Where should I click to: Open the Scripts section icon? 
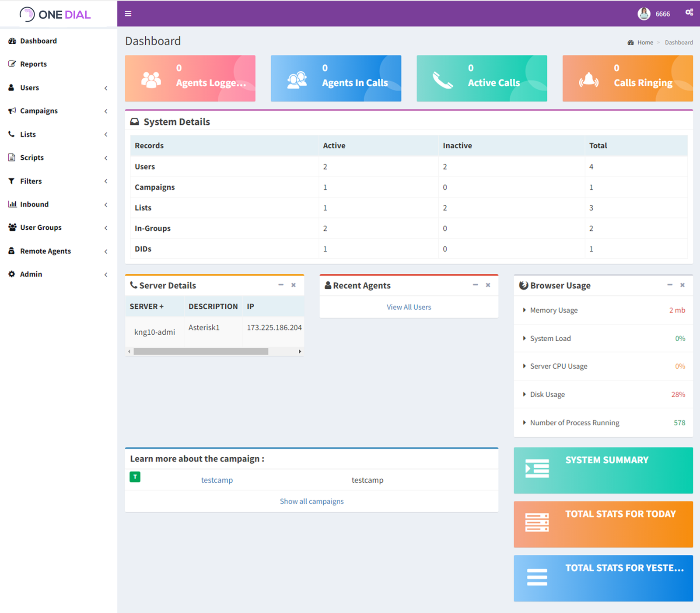(x=12, y=158)
